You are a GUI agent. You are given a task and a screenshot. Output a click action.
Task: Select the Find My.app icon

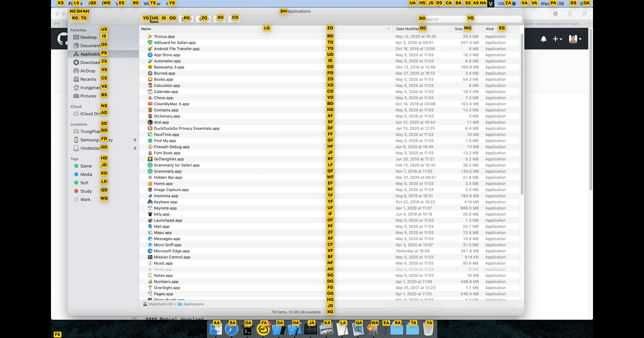pos(150,141)
